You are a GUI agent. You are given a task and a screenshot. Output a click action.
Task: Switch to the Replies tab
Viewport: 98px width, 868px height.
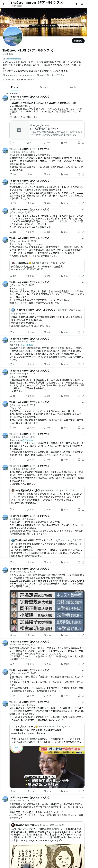click(x=44, y=87)
